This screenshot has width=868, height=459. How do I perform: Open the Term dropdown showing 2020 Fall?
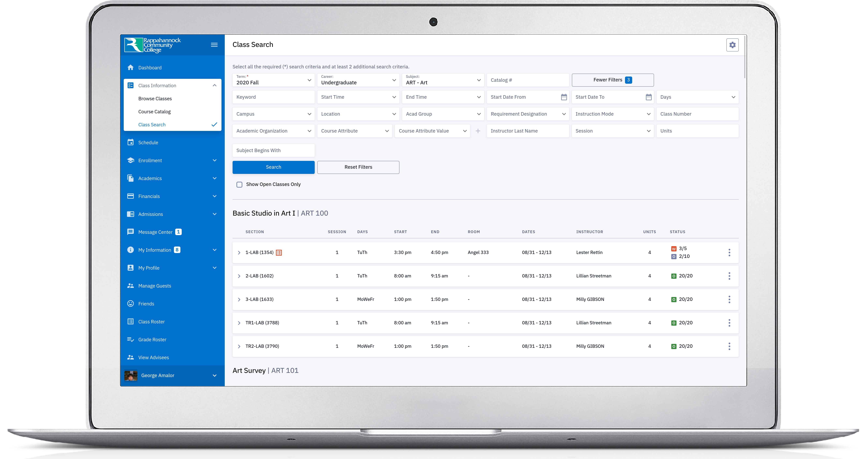point(273,80)
